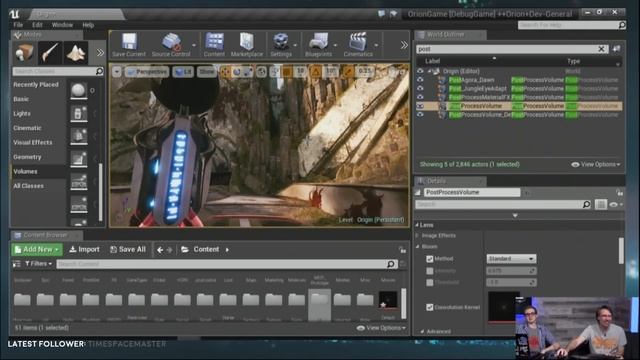Enable the Bloom Intensity checkbox
This screenshot has height=360, width=640.
429,271
